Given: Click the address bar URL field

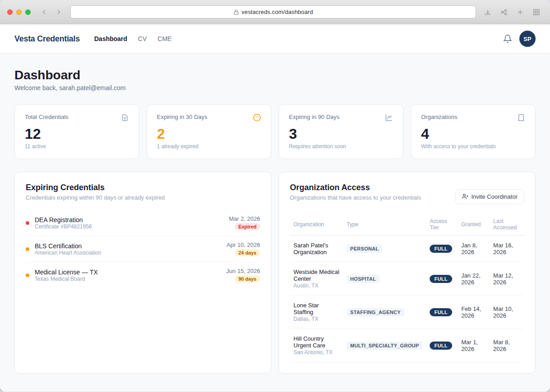Looking at the screenshot, I should click(x=273, y=12).
